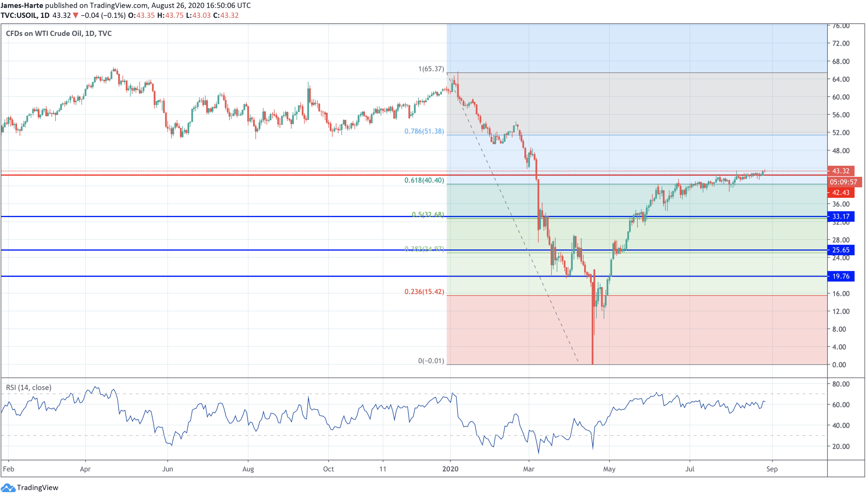The width and height of the screenshot is (868, 496).
Task: Click the 2020 year marker on time axis
Action: (450, 469)
